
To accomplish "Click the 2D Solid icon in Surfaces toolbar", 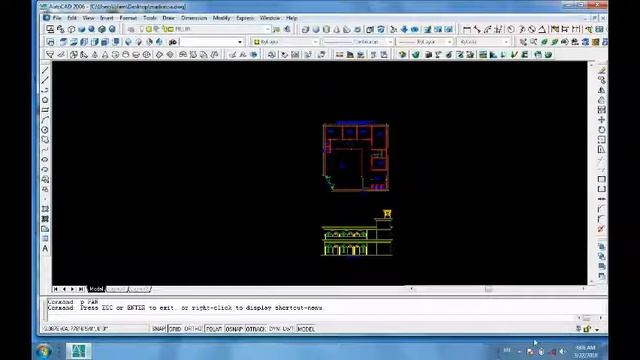I will [50, 54].
